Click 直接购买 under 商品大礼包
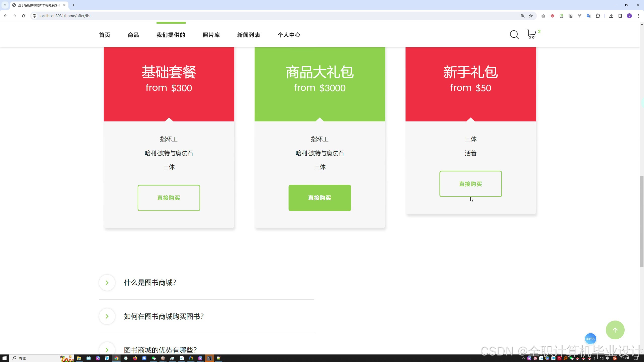This screenshot has width=644, height=362. pos(319,198)
